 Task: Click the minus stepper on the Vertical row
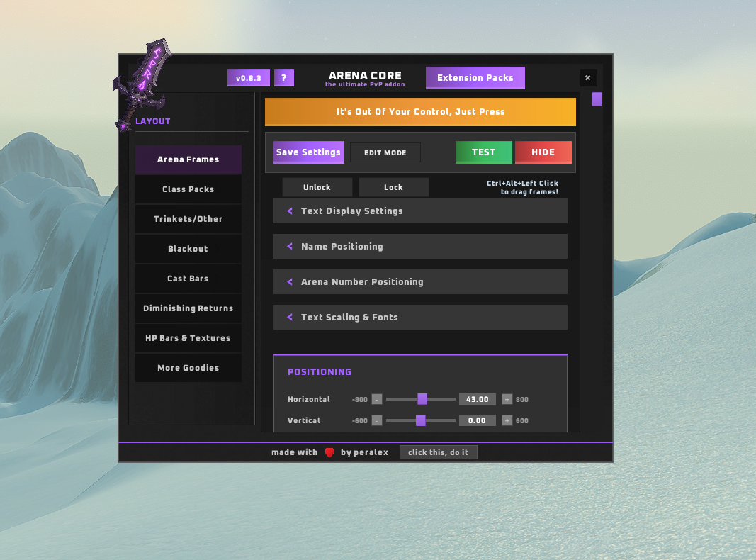[376, 420]
